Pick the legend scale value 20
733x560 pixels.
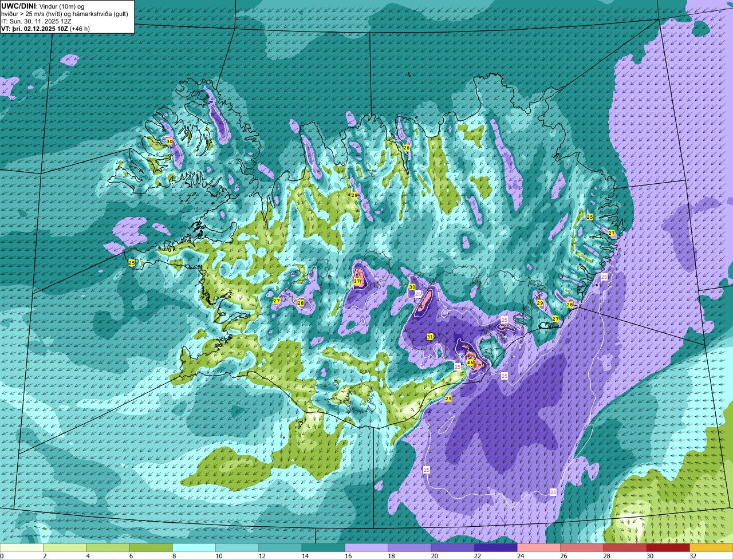(x=434, y=556)
